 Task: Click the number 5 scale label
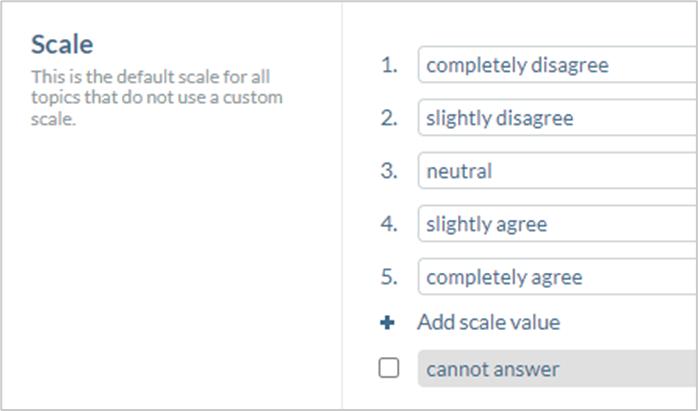click(390, 277)
